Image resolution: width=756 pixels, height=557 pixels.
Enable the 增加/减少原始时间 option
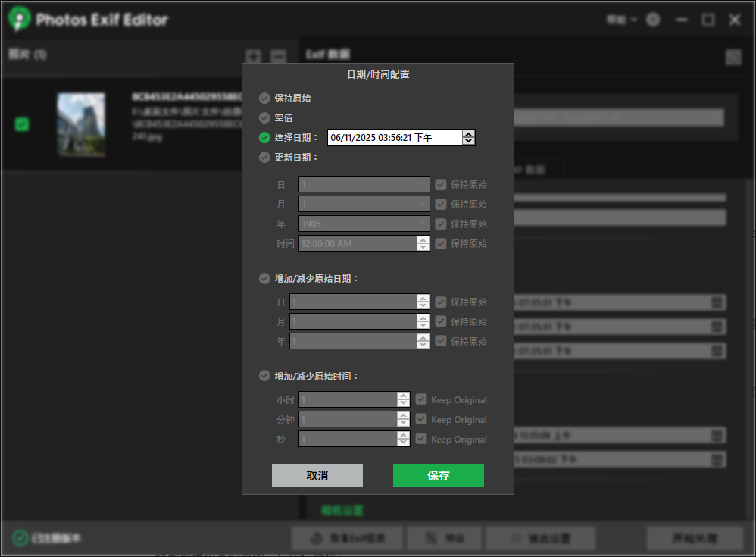(x=264, y=376)
